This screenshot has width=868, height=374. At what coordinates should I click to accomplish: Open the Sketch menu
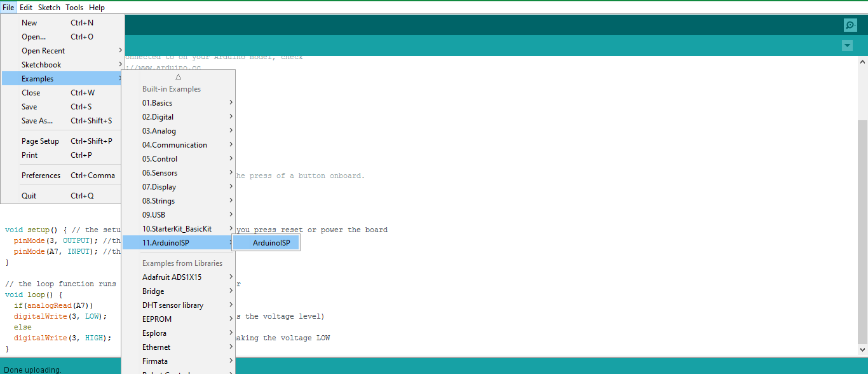[x=49, y=8]
